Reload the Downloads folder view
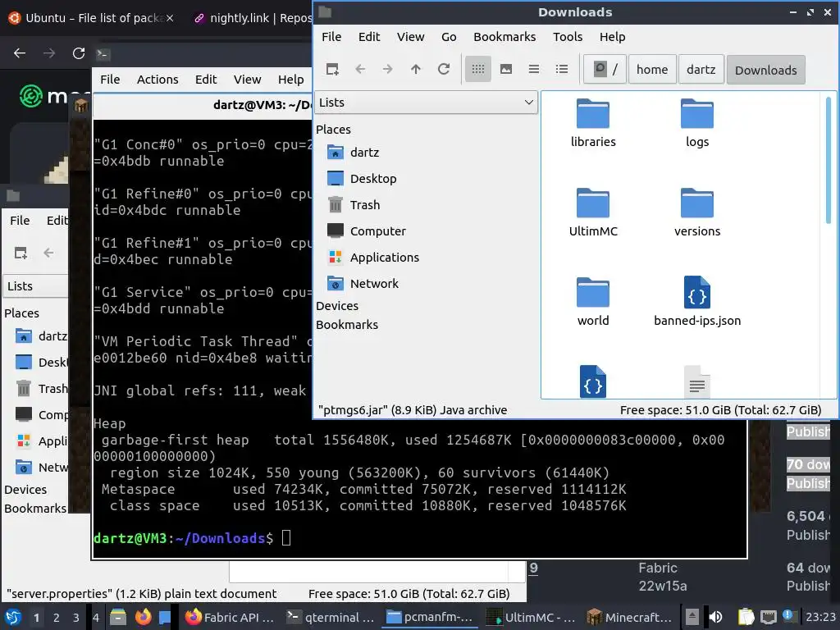The image size is (840, 630). pos(444,69)
